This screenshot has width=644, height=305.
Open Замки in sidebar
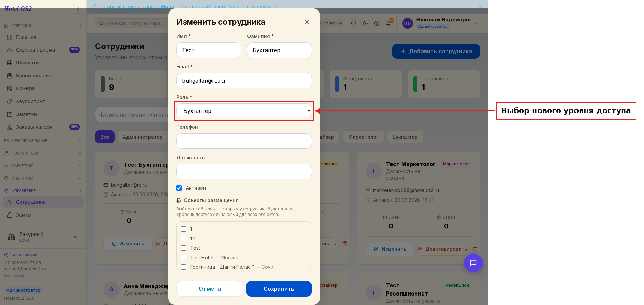point(43,215)
